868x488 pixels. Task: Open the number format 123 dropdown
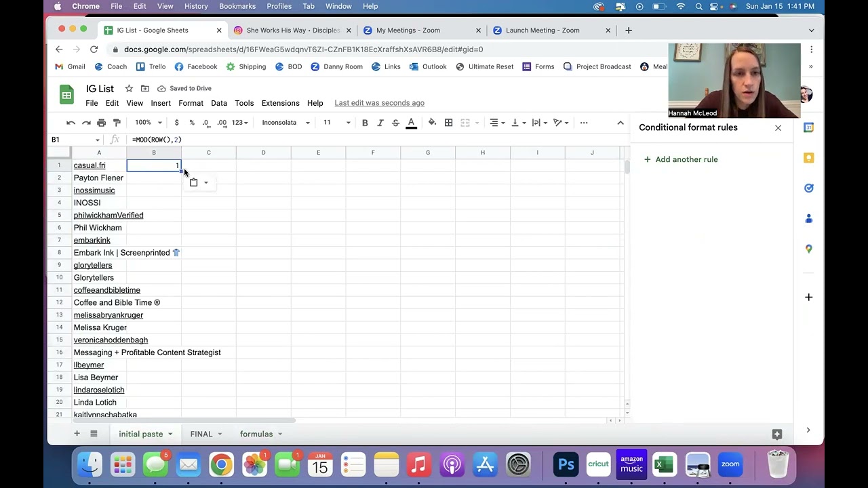point(241,123)
